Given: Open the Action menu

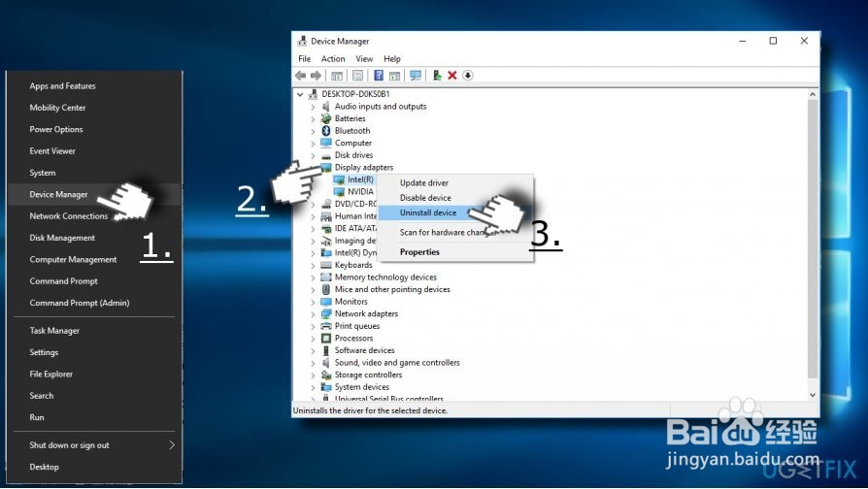Looking at the screenshot, I should tap(333, 58).
